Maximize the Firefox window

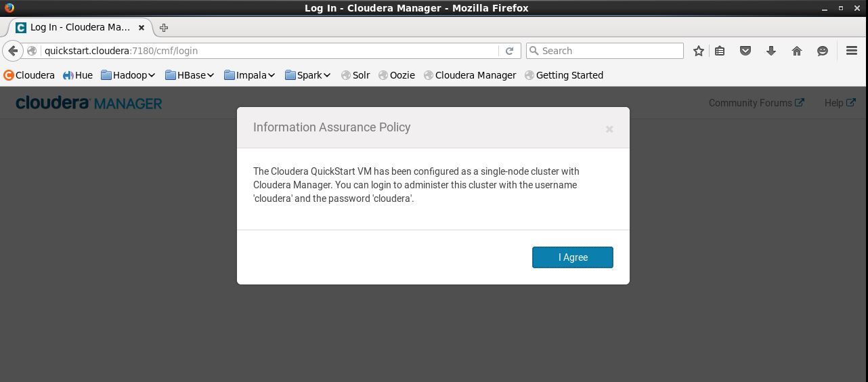point(841,8)
